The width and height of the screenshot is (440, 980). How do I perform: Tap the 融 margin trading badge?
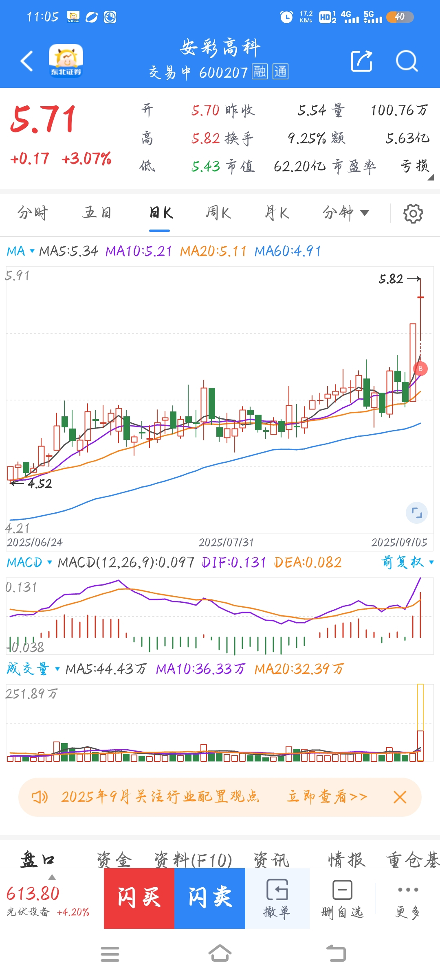pyautogui.click(x=260, y=72)
